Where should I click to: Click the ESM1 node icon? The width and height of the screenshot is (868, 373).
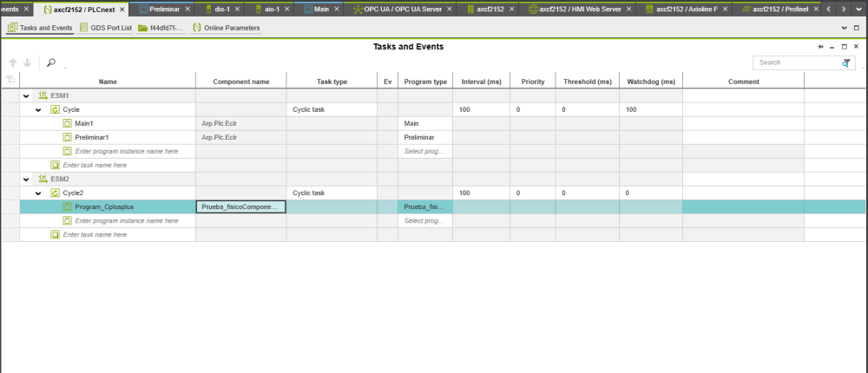tap(43, 95)
